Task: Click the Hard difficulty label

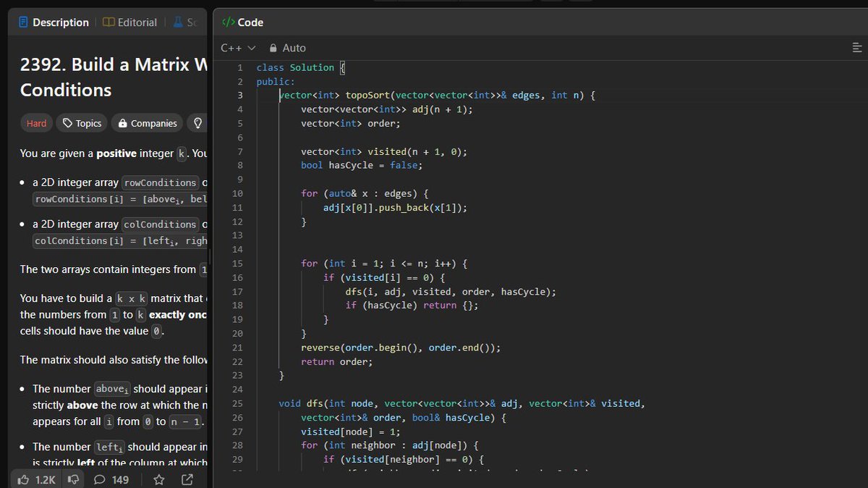Action: coord(36,123)
